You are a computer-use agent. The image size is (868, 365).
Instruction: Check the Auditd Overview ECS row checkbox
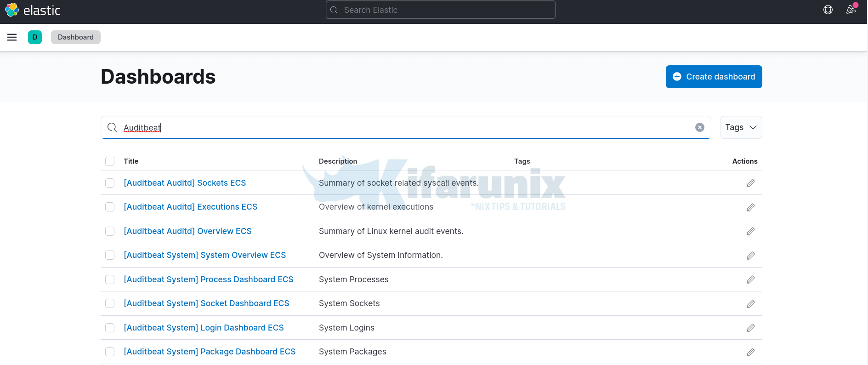pyautogui.click(x=110, y=231)
